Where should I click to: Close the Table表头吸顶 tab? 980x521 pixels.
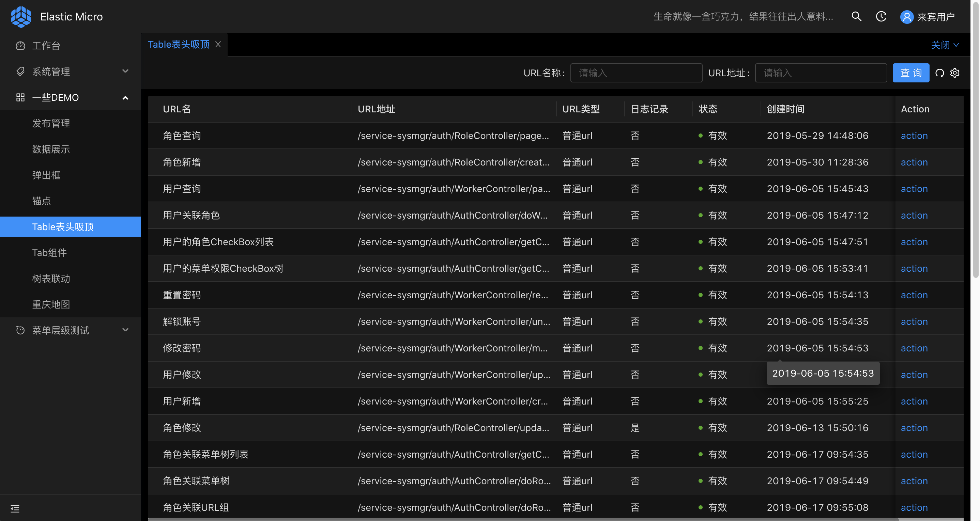(218, 45)
